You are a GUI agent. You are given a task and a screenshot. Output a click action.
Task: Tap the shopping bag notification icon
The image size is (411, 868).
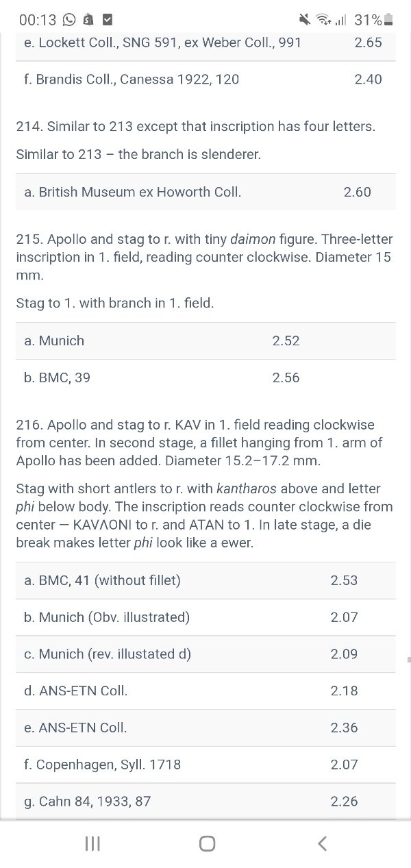tap(89, 20)
